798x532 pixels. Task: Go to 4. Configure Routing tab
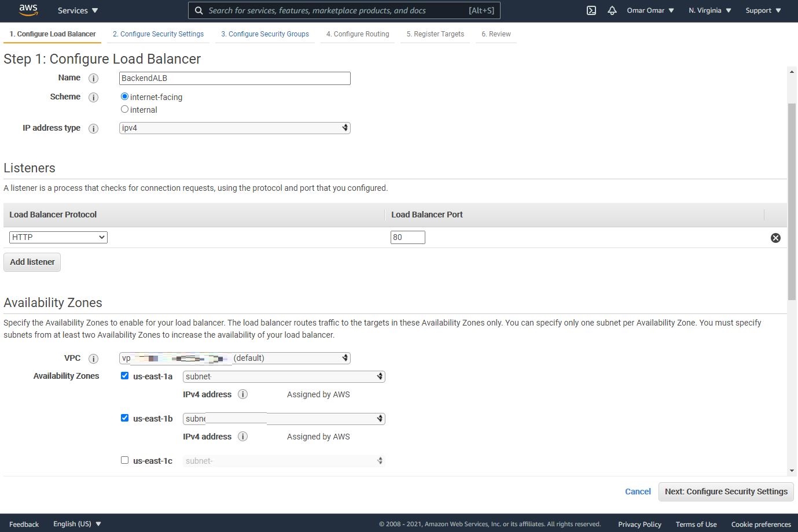(x=358, y=34)
